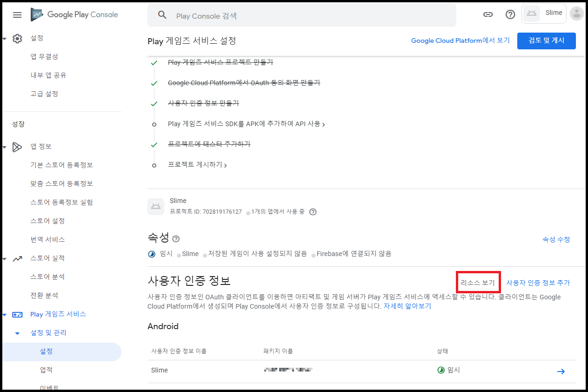
Task: Open 기본 스토어 등록정보
Action: pos(61,165)
